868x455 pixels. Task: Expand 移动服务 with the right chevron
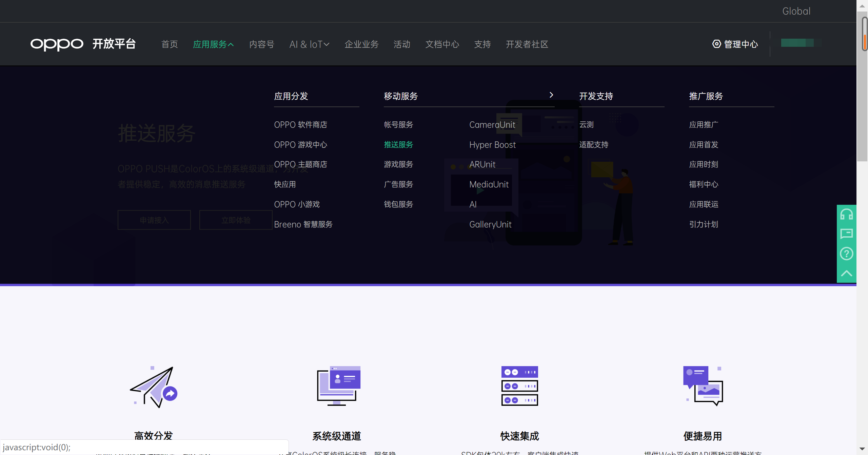pos(551,95)
